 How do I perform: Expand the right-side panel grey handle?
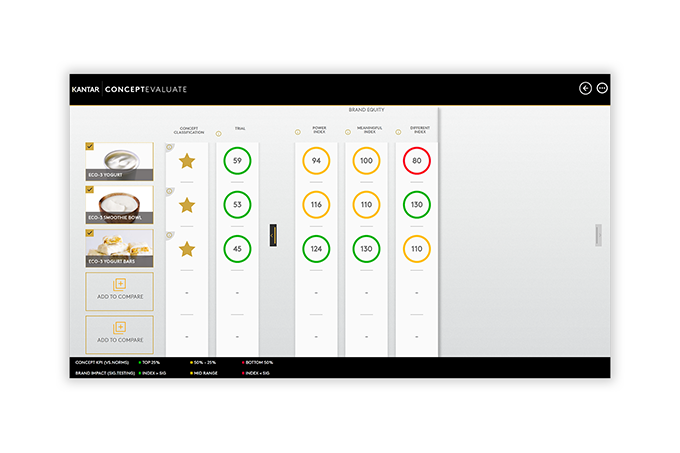coord(598,235)
